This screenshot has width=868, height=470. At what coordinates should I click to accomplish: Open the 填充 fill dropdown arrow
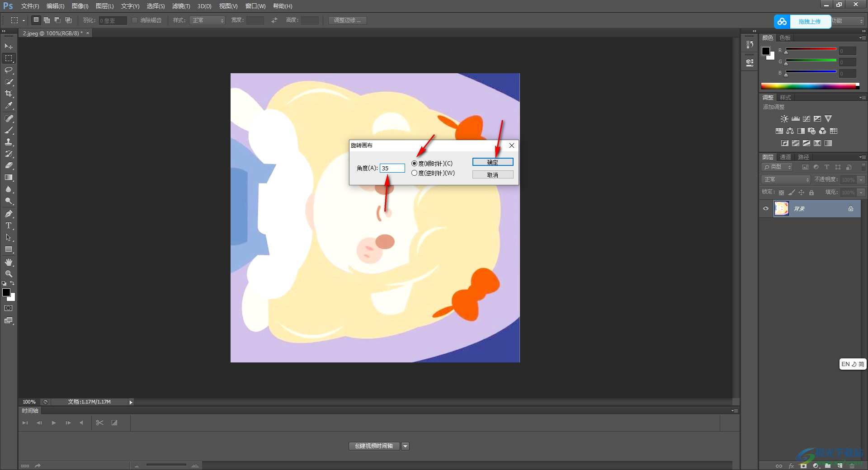point(861,193)
